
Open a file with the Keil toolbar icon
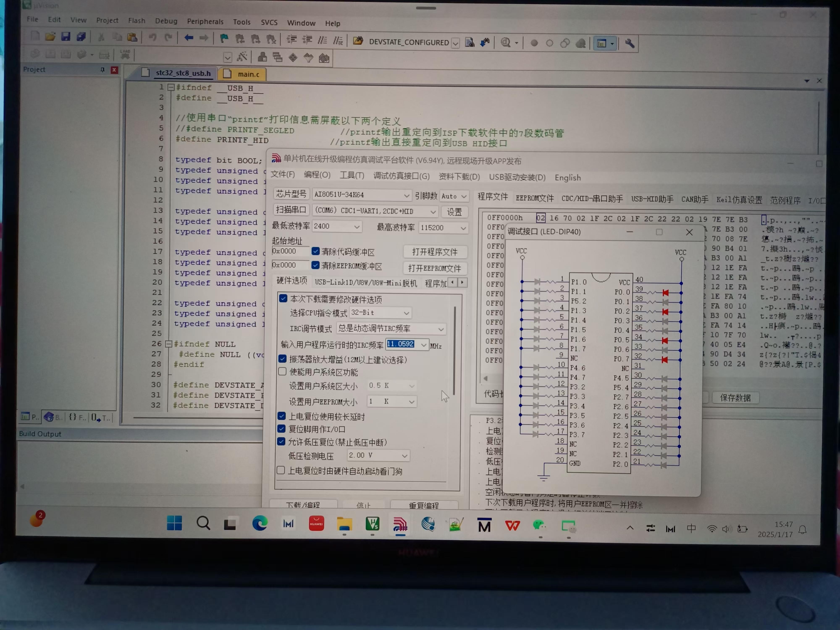[50, 37]
